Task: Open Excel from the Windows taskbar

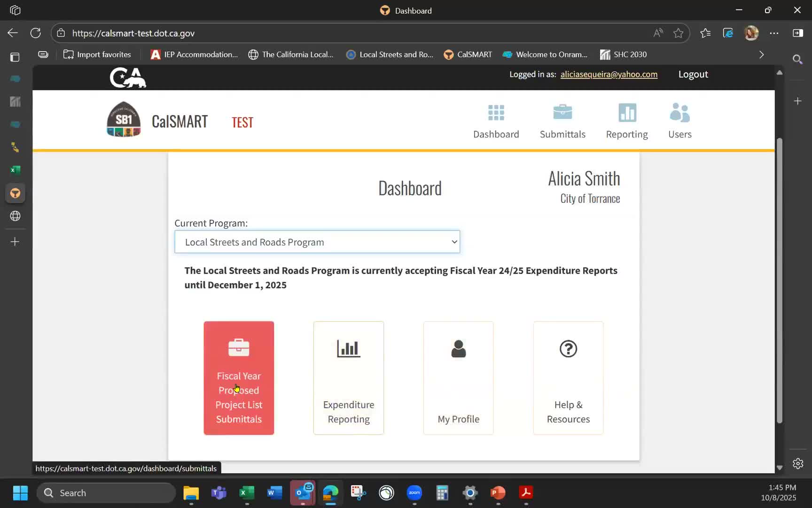Action: pos(247,493)
